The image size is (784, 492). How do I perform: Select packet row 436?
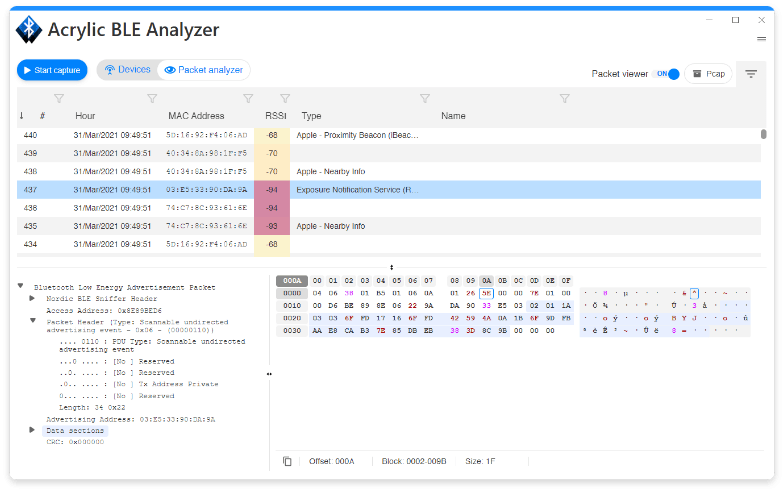point(389,208)
